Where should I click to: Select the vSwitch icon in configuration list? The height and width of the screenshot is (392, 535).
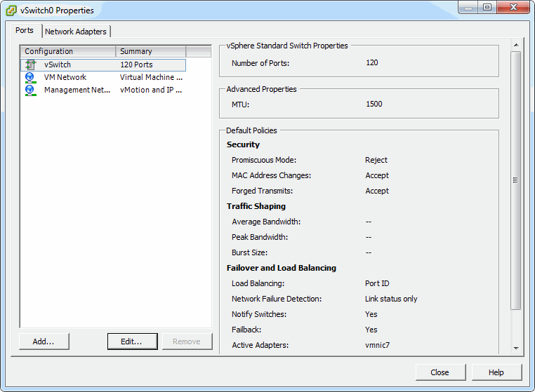click(x=31, y=65)
